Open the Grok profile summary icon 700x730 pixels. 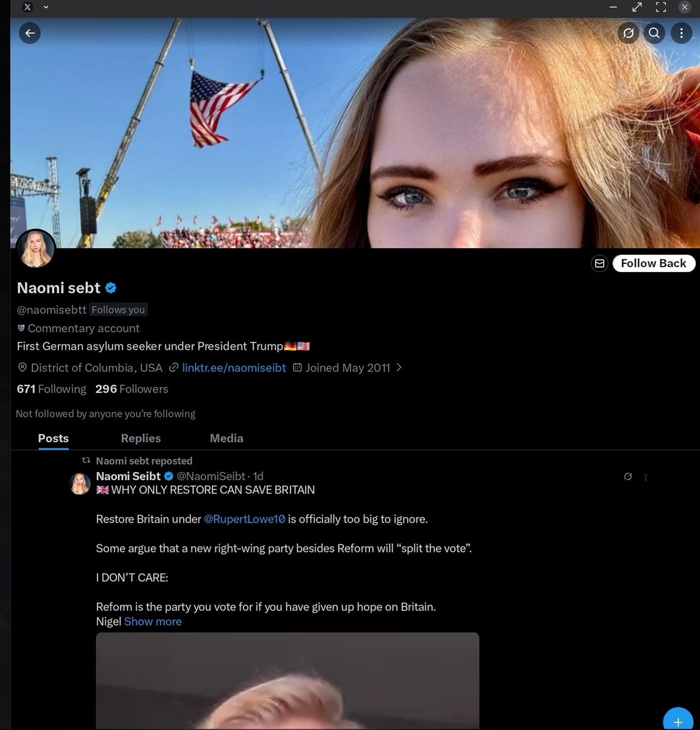coord(628,33)
